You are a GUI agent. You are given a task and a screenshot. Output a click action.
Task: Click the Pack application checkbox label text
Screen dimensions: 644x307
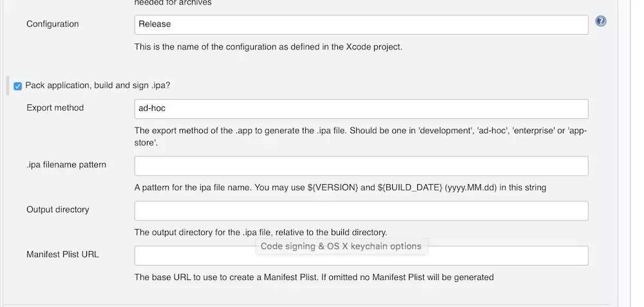(x=98, y=85)
